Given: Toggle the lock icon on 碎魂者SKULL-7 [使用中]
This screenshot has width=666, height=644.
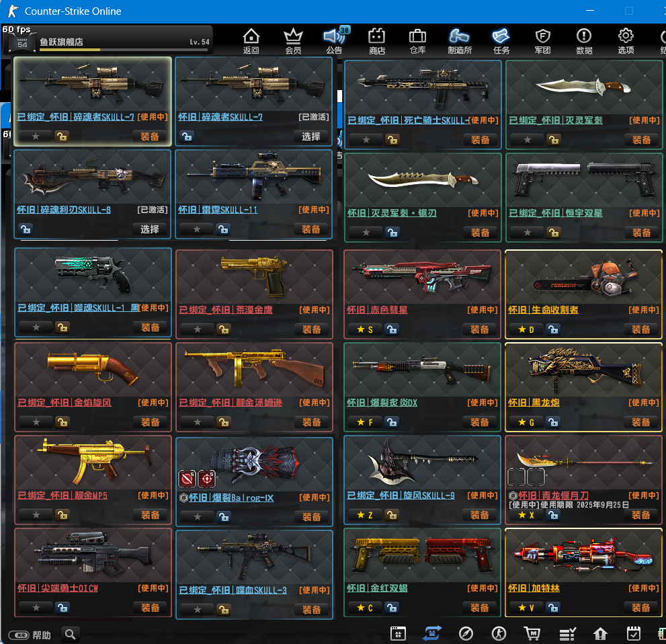Looking at the screenshot, I should point(62,136).
